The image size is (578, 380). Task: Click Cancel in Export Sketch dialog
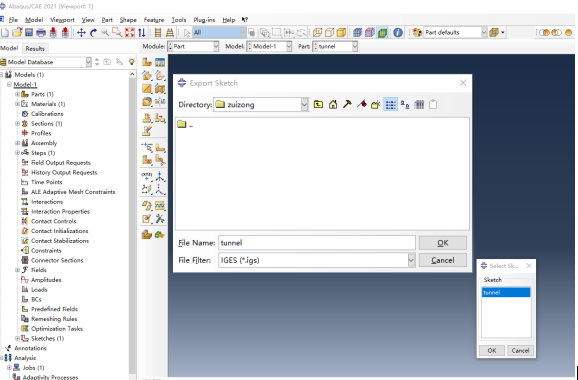pos(443,260)
